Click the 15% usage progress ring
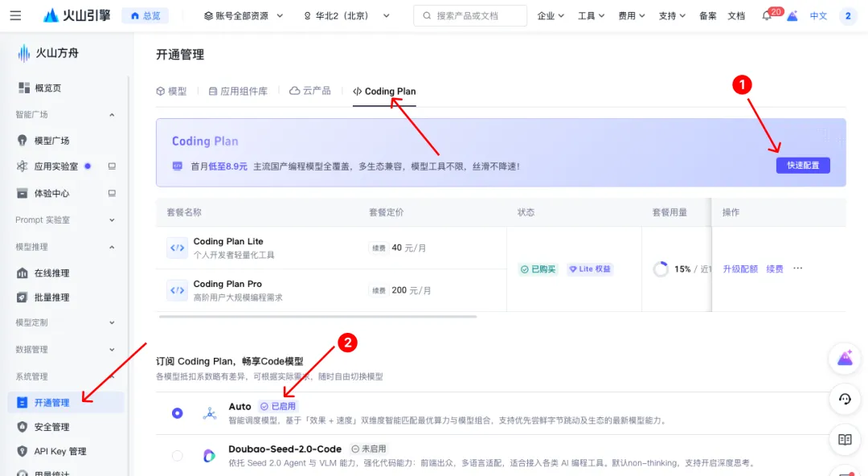The width and height of the screenshot is (868, 476). pyautogui.click(x=661, y=269)
